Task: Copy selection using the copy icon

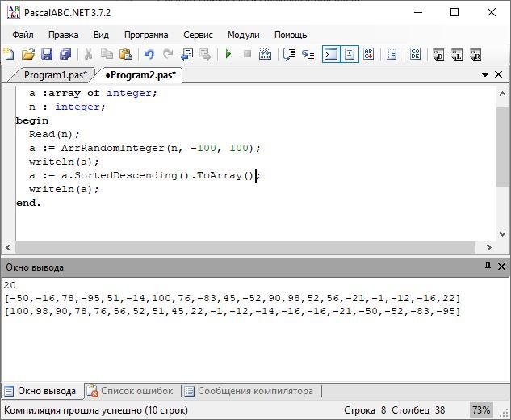Action: click(107, 54)
